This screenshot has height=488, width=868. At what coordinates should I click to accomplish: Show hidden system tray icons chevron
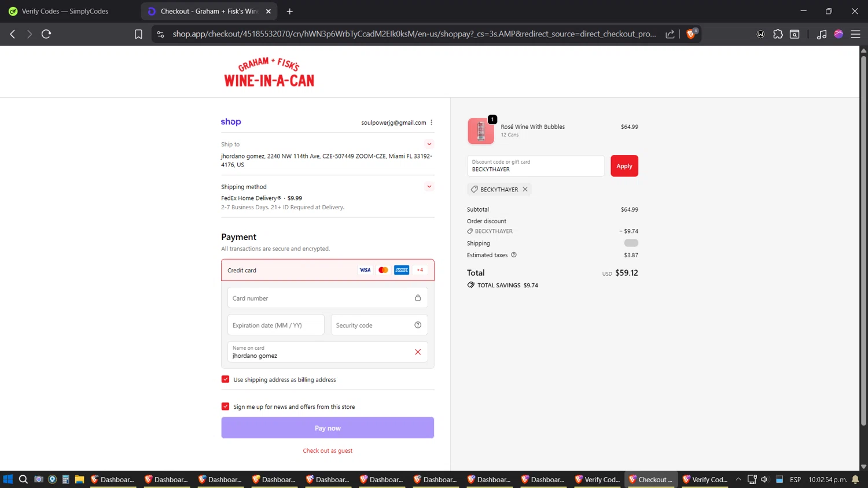[738, 479]
